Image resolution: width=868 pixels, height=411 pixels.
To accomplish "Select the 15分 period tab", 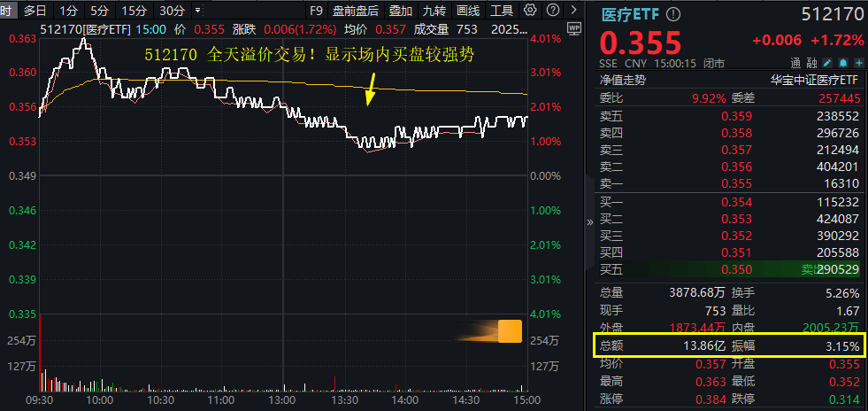I will (133, 10).
